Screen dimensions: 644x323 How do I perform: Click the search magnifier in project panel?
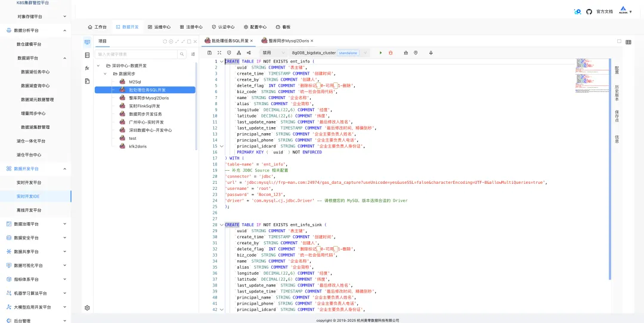182,54
